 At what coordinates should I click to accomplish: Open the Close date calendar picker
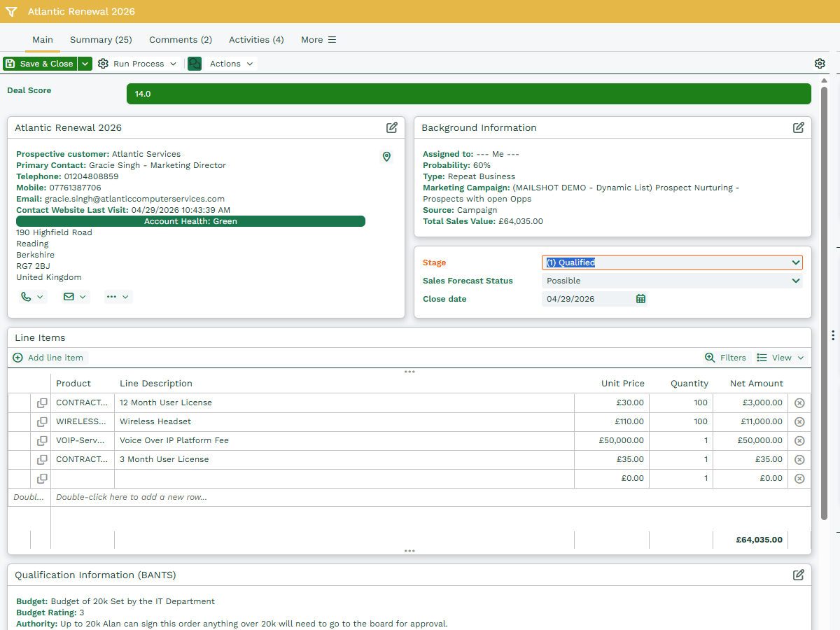(640, 299)
